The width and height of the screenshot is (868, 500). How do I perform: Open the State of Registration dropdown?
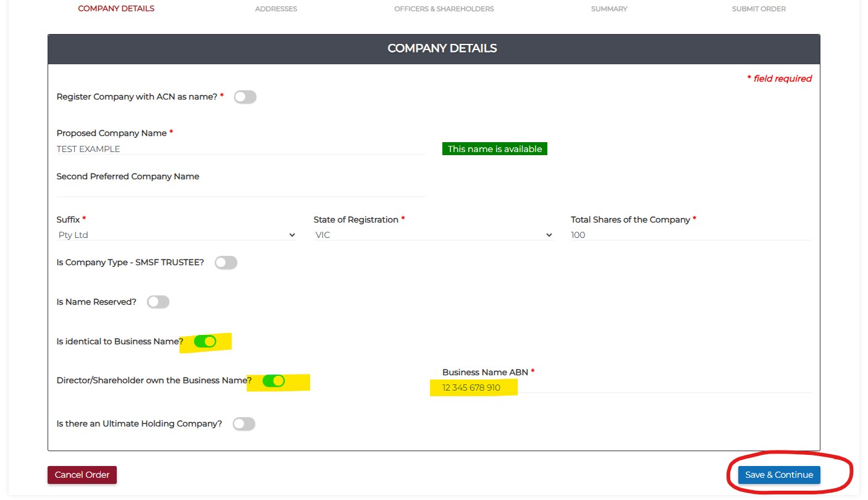tap(433, 235)
